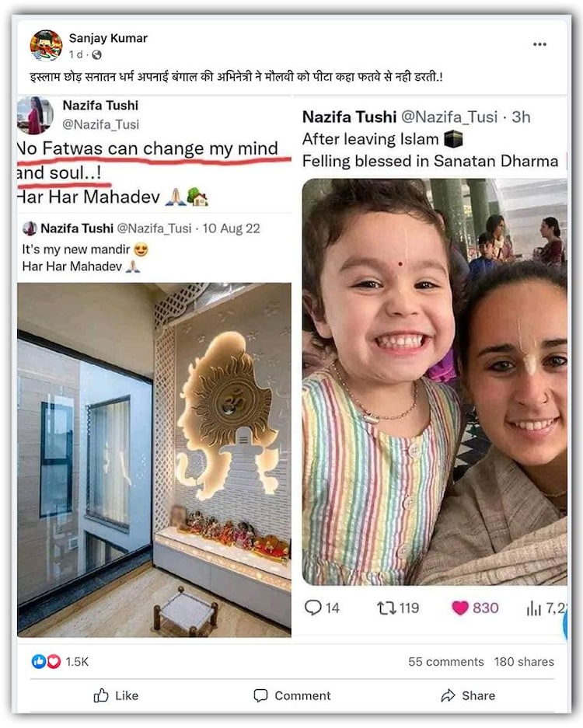Click the quoted tweet's small avatar
The height and width of the screenshot is (728, 583).
tap(30, 228)
